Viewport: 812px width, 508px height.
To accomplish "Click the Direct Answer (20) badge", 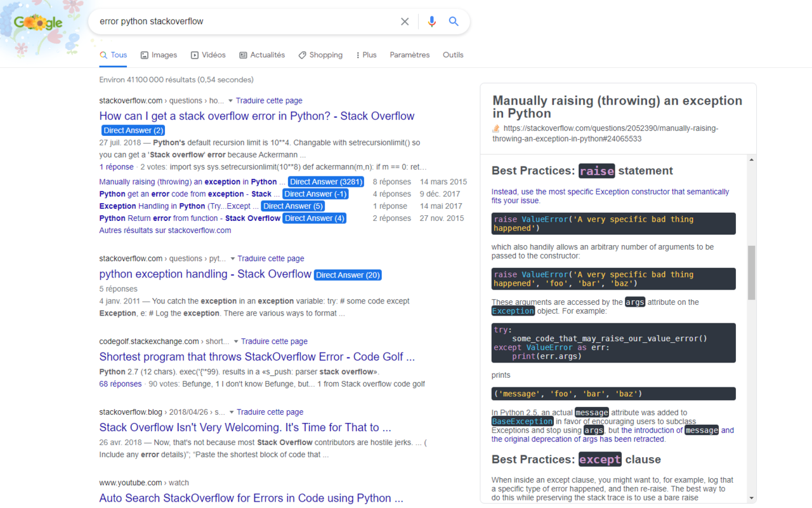I will click(x=348, y=275).
